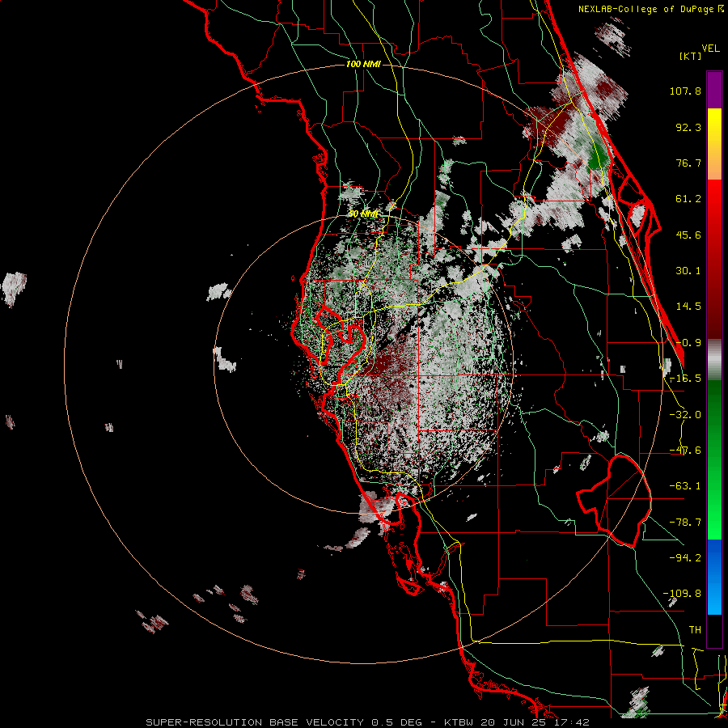Pick the gray near-zero scale segment

tap(714, 360)
